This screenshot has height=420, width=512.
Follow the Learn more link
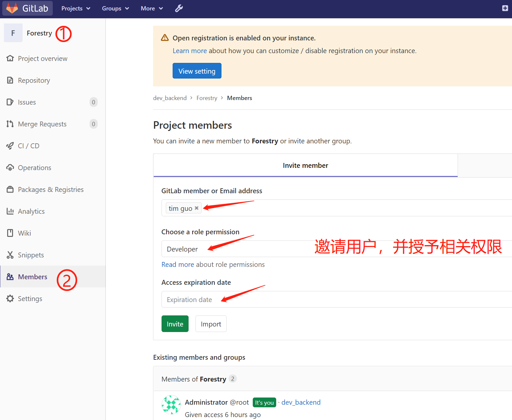[190, 51]
